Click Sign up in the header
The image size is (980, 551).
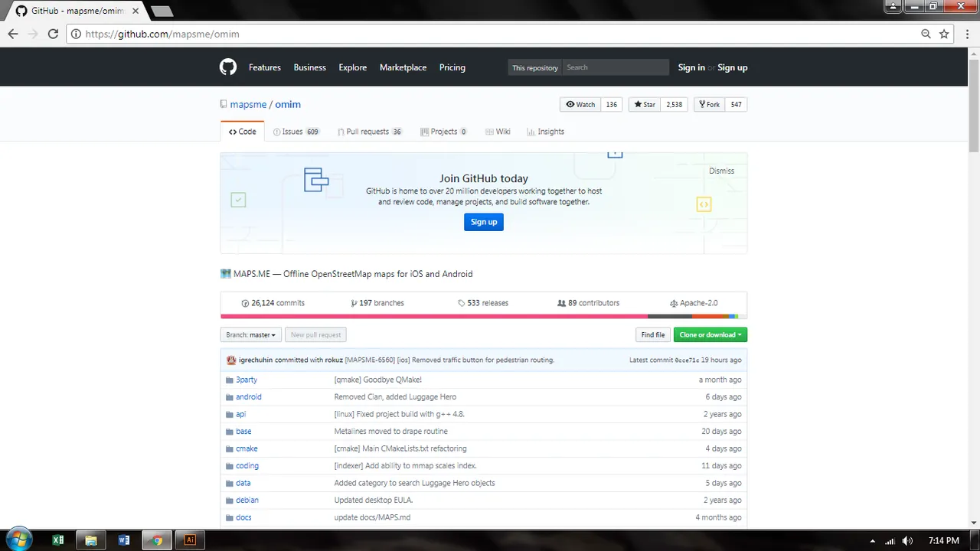(733, 67)
